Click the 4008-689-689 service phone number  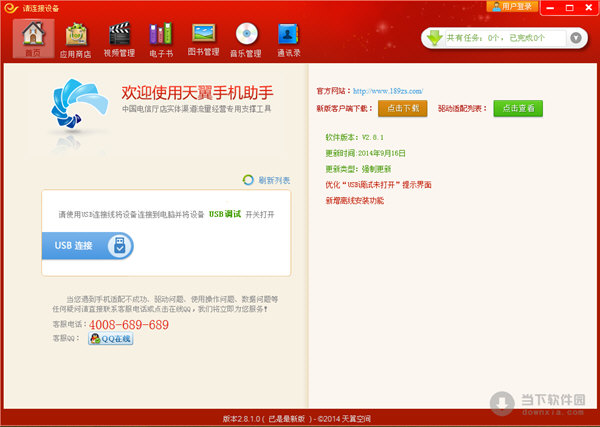pos(129,325)
